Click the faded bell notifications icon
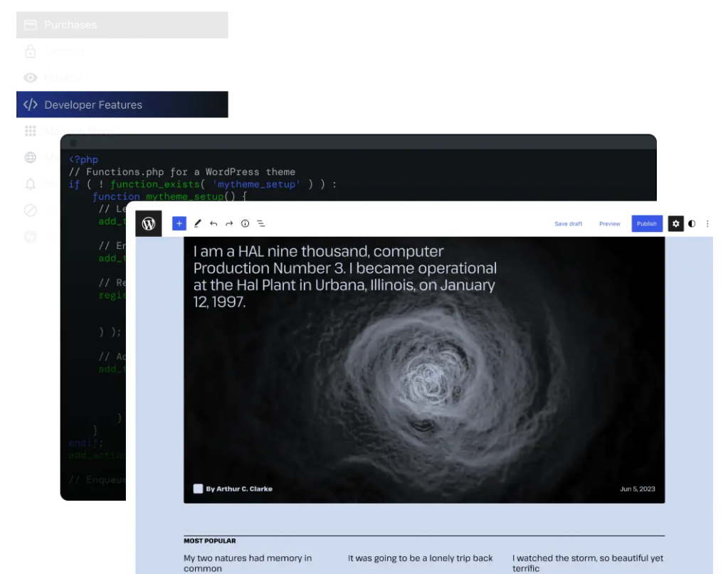Viewport: 728px width, 574px height. [x=31, y=184]
